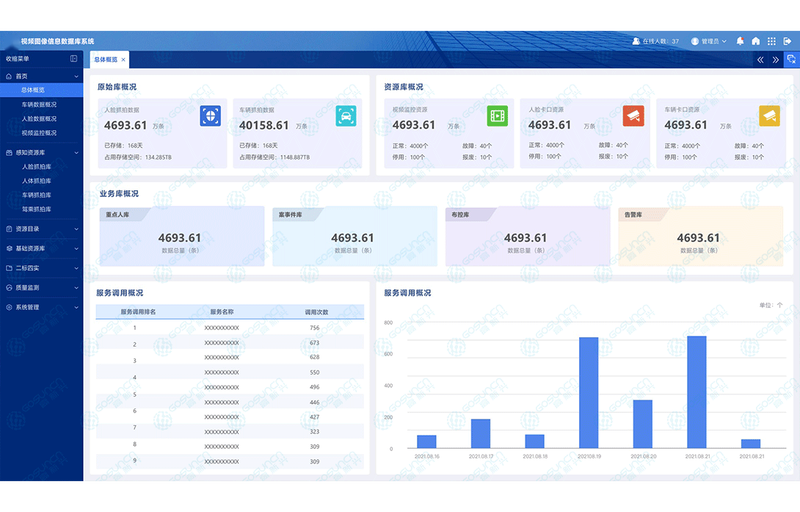
Task: Click the bar above 2021.08.16 in chart
Action: [427, 442]
